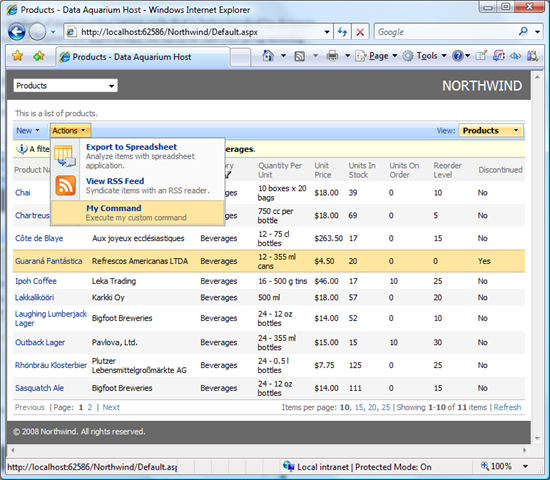This screenshot has width=550, height=480.
Task: Click the Help question mark icon
Action: (x=458, y=56)
